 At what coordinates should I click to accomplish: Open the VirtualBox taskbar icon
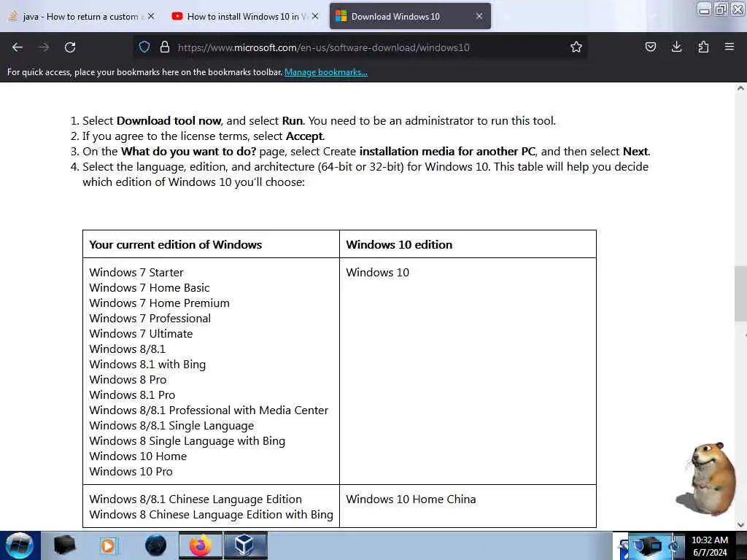(245, 545)
